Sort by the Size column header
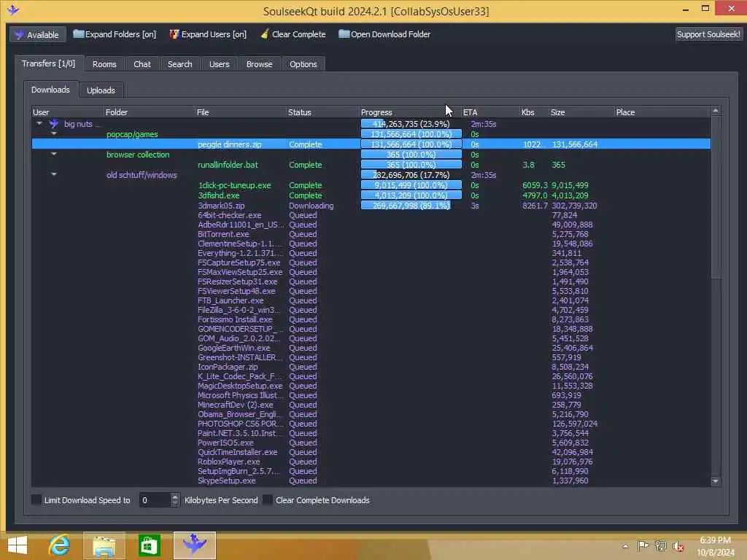This screenshot has height=560, width=747. tap(581, 112)
